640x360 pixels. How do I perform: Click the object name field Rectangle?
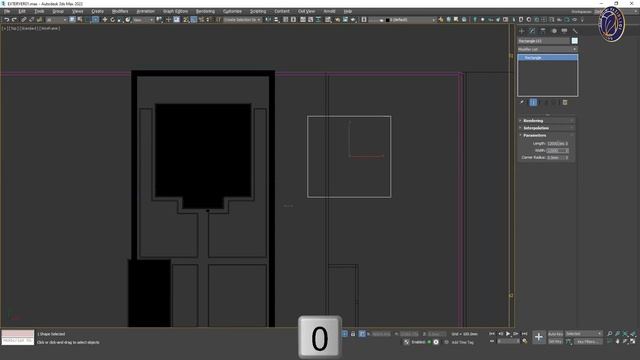click(x=543, y=41)
